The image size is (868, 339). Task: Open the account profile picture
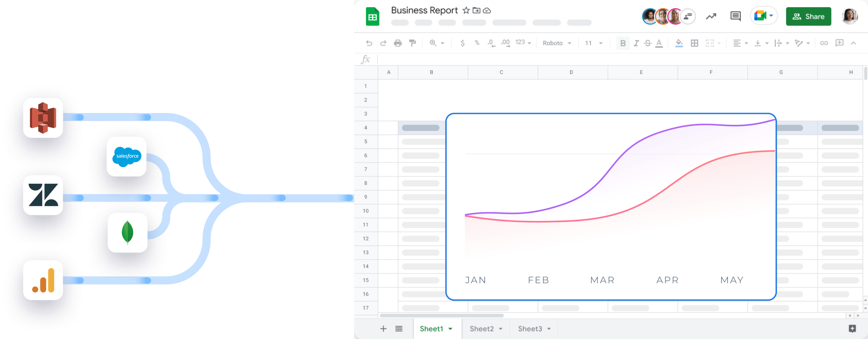(850, 16)
